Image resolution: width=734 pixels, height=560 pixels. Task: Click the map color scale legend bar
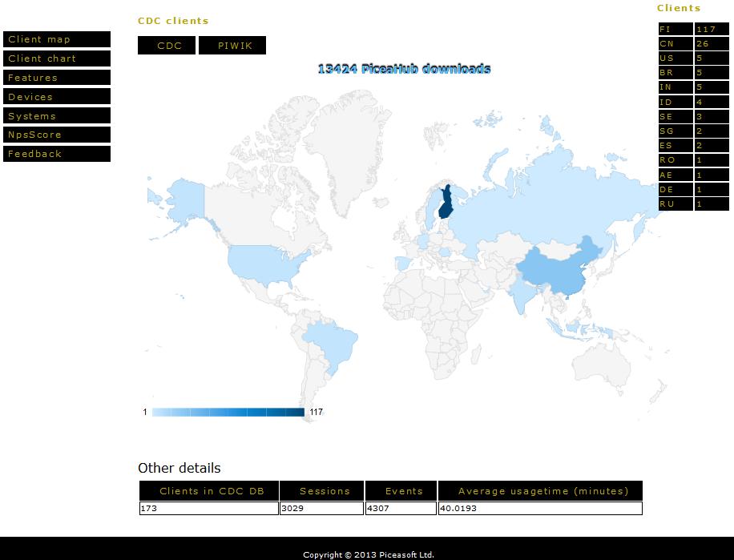(228, 412)
